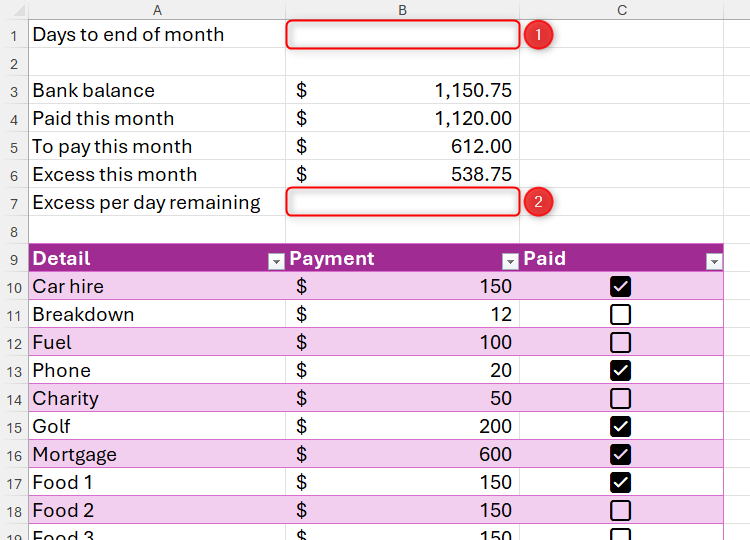This screenshot has width=750, height=540.
Task: Uncheck the Car hire paid checkbox
Action: coord(620,287)
